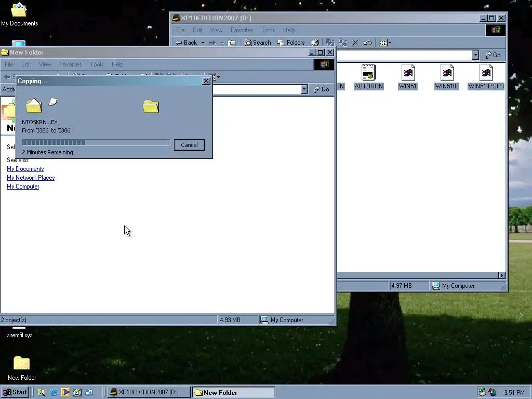Launch Internet Explorer from quick launch
The image size is (532, 399).
pos(54,392)
